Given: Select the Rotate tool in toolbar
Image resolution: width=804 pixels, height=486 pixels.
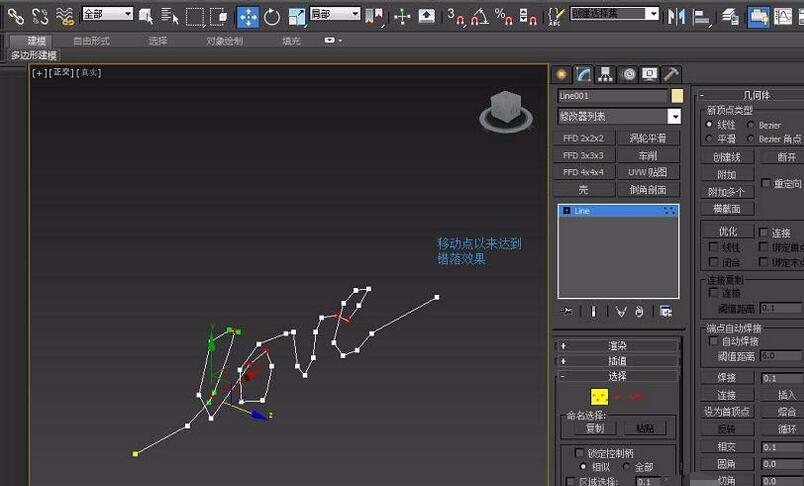Looking at the screenshot, I should (x=272, y=17).
